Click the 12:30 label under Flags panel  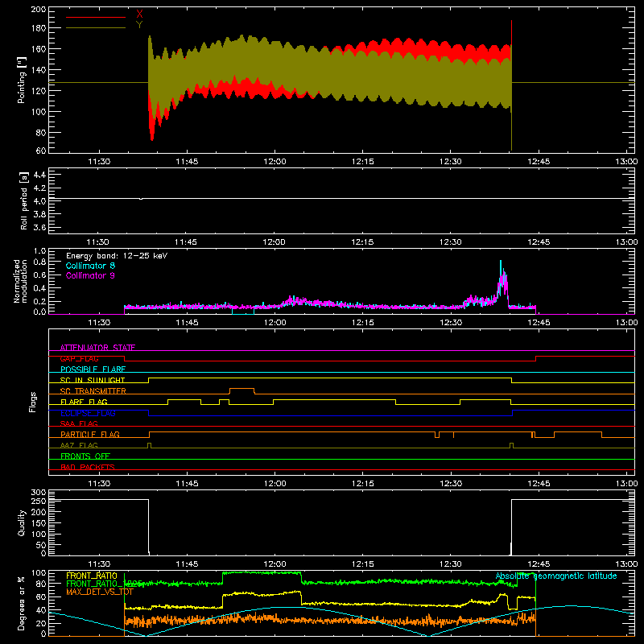tap(451, 484)
